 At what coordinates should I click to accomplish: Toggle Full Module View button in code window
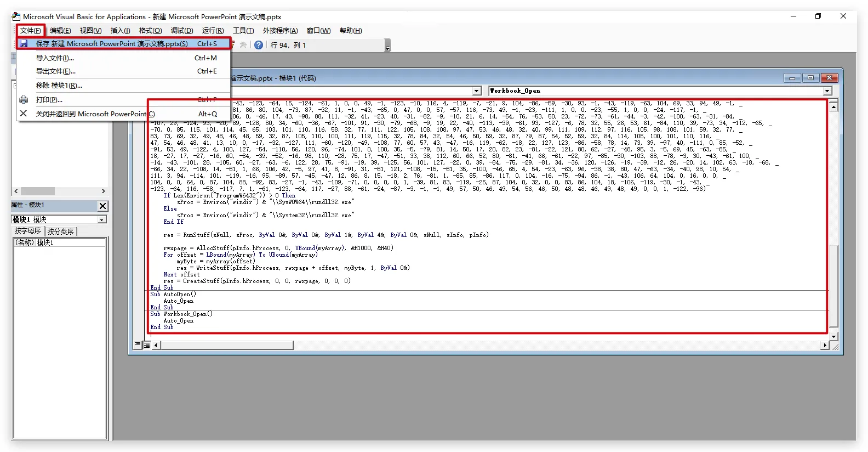click(147, 345)
